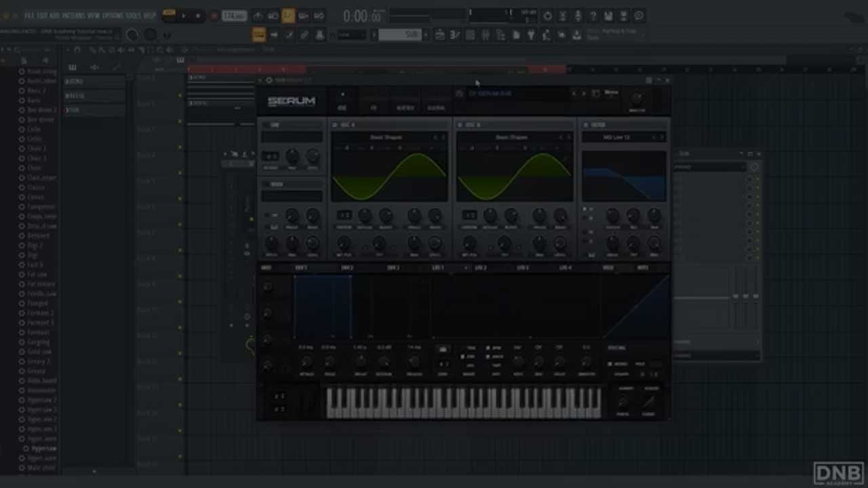Toggle LFO BPM sync checkbox

(x=488, y=348)
